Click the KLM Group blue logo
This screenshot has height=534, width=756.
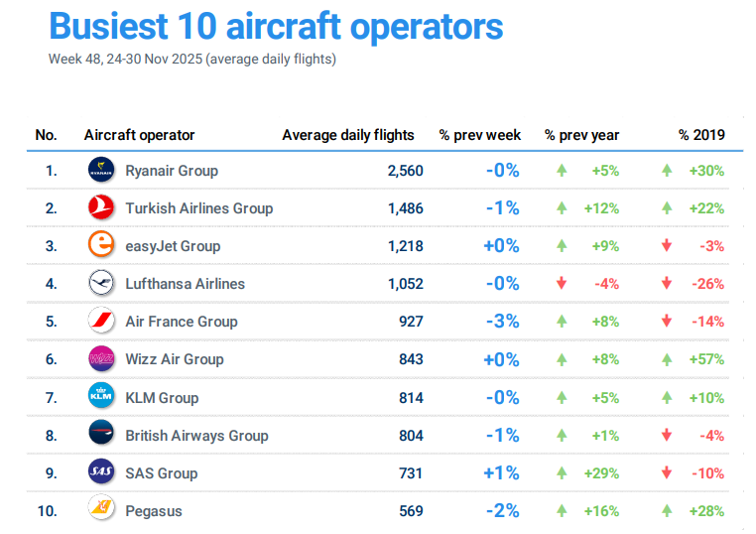click(101, 397)
